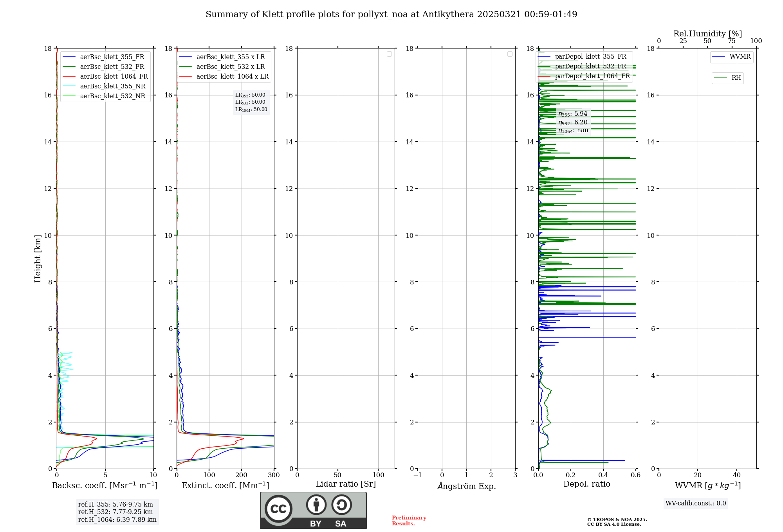Click legend entry aerBsc_klett_355_NR
The width and height of the screenshot is (783, 532).
click(105, 86)
